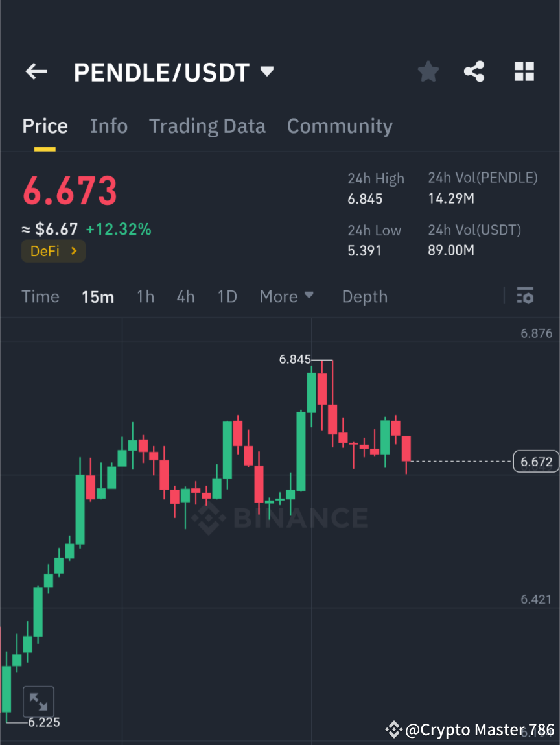
Task: Toggle the favorite star for PENDLE/USDT
Action: pos(428,71)
